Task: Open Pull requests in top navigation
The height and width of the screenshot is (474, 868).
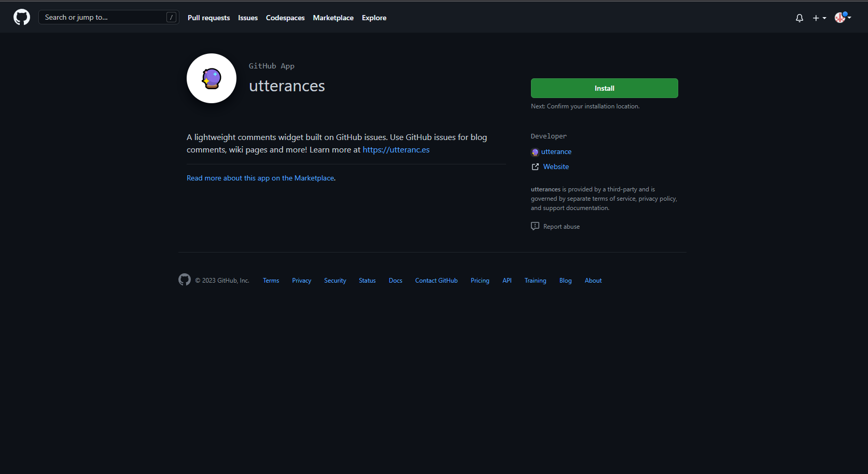Action: click(208, 18)
